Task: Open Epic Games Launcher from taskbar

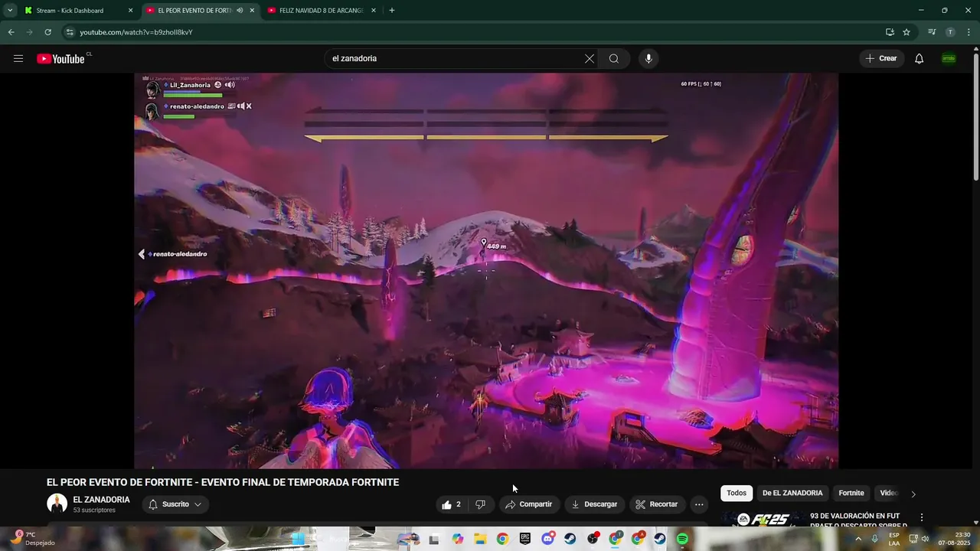Action: tap(524, 539)
